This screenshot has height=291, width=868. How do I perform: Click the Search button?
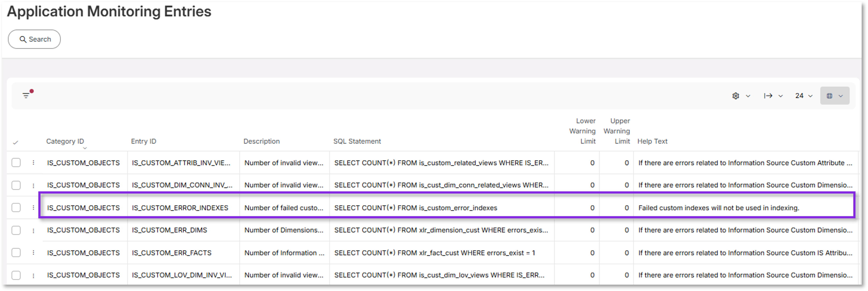(34, 39)
